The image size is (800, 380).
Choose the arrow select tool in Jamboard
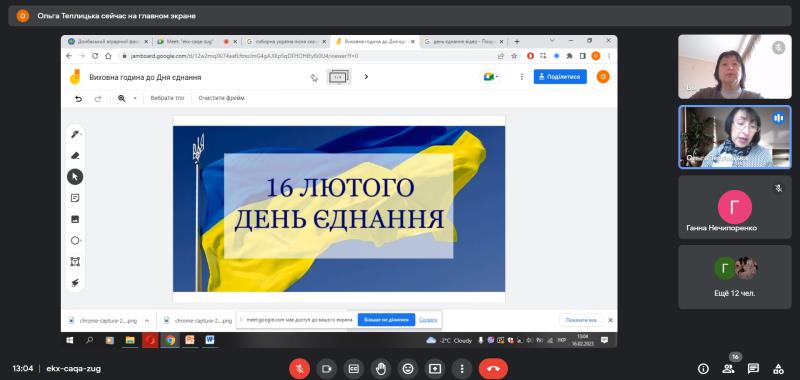[x=75, y=176]
